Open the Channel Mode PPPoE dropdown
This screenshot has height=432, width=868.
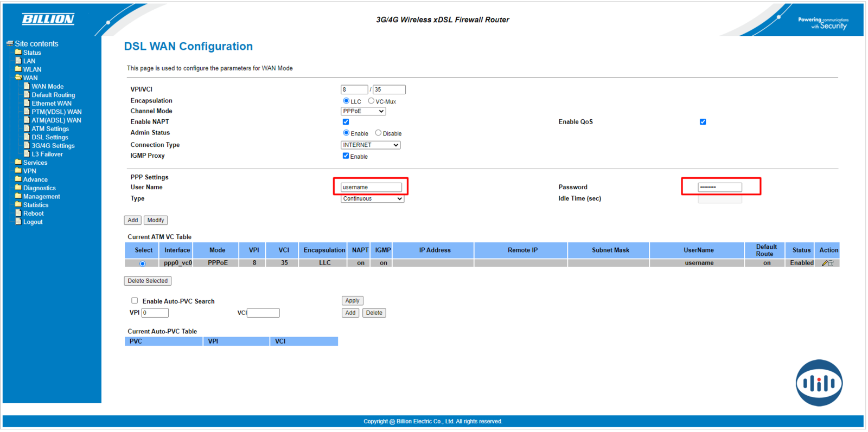pos(363,111)
